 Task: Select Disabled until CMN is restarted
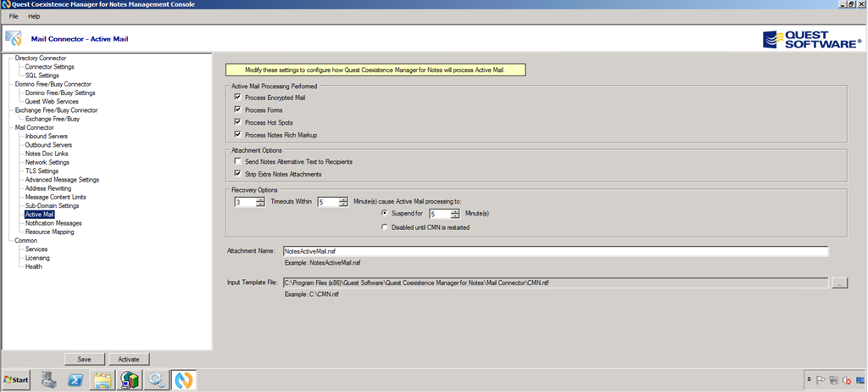tap(385, 227)
